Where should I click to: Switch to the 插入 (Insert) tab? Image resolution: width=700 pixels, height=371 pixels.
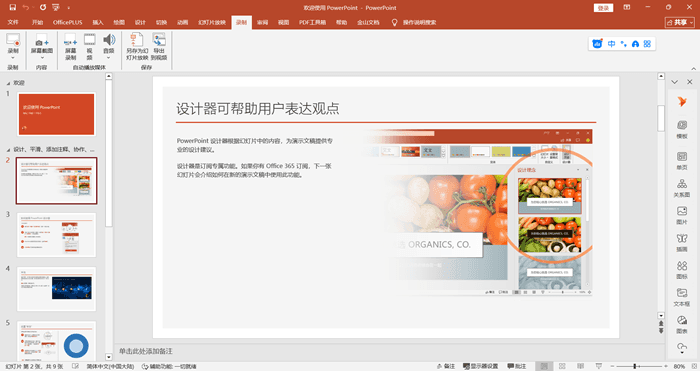tap(98, 22)
